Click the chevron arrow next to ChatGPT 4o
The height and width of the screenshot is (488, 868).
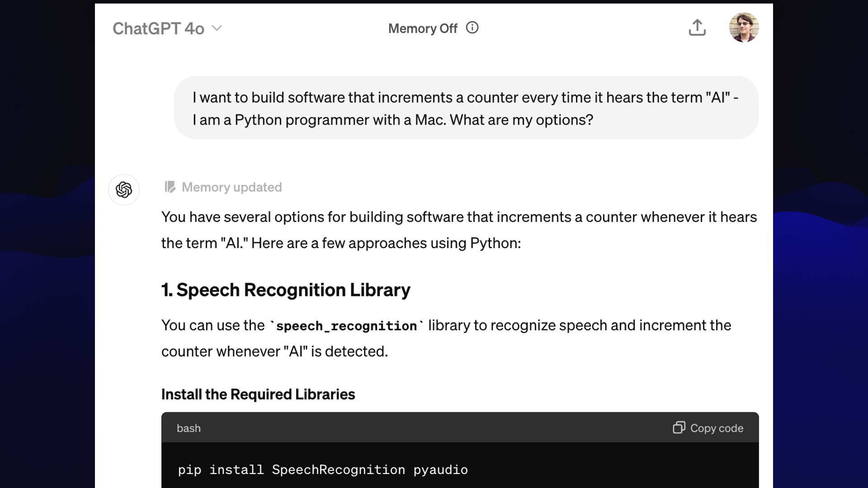click(217, 28)
